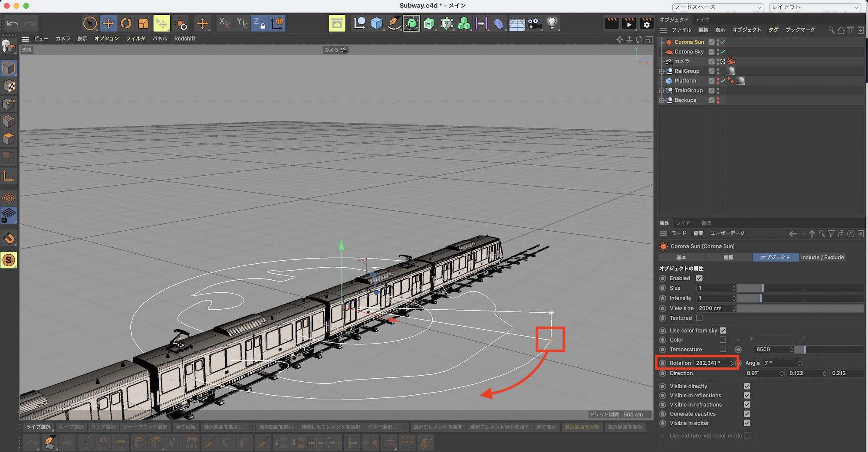Open the フィルタ viewport menu
The image size is (868, 452).
[135, 39]
